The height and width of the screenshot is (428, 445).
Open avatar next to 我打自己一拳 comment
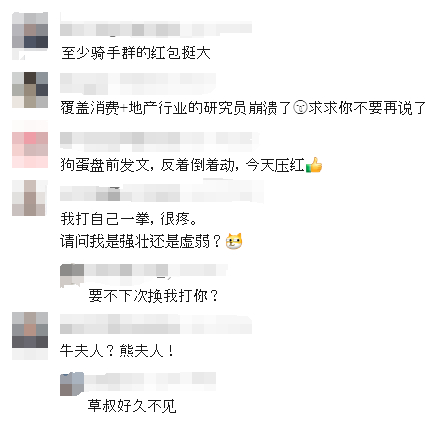point(29,198)
